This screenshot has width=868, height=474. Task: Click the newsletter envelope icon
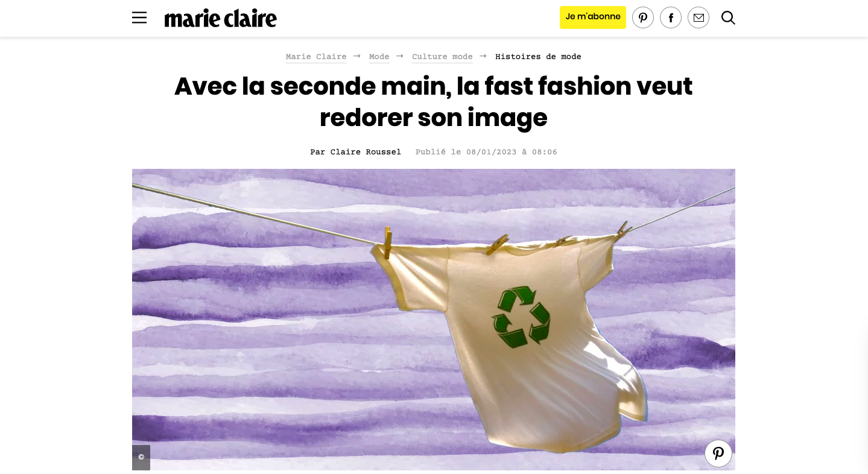coord(699,17)
